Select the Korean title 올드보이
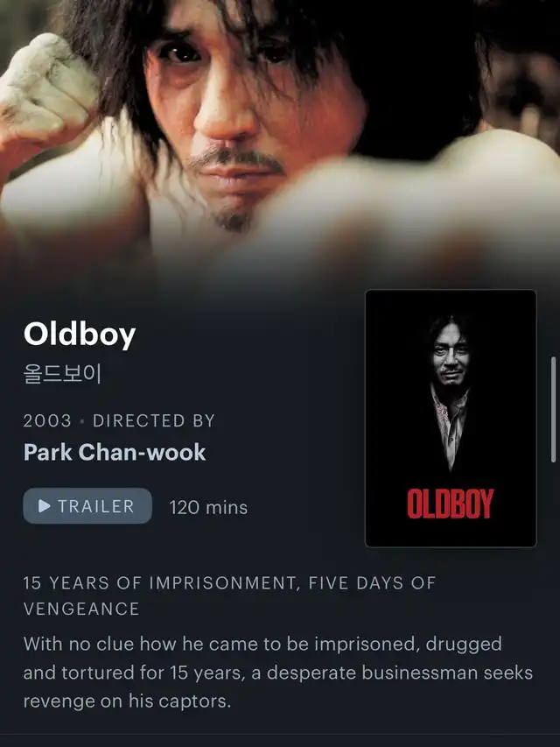 pos(62,374)
